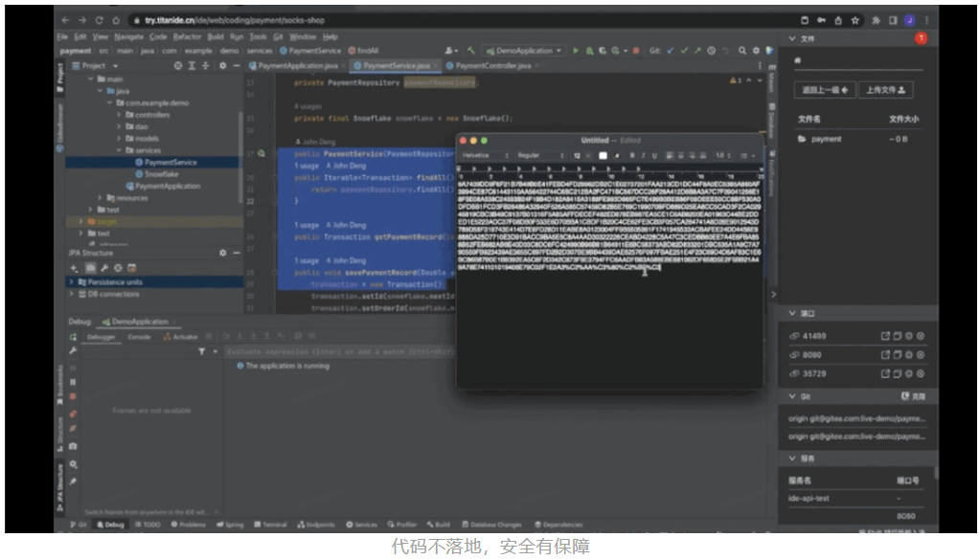Click the 上传文件 upload button
The width and height of the screenshot is (979, 560).
(x=886, y=90)
